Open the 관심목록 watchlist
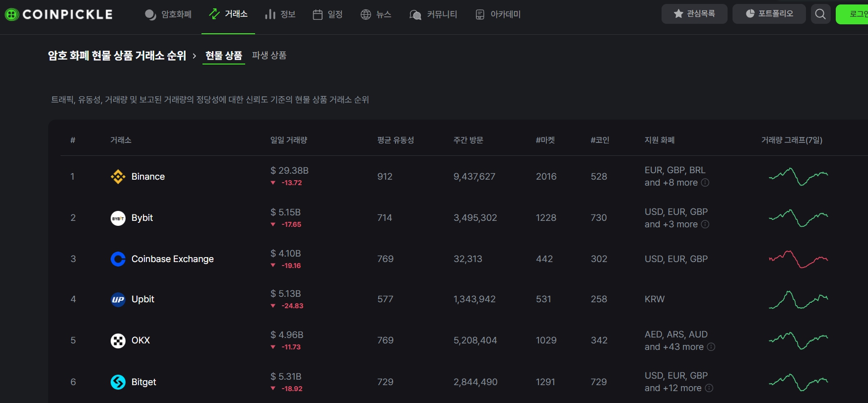The image size is (868, 403). [x=694, y=14]
